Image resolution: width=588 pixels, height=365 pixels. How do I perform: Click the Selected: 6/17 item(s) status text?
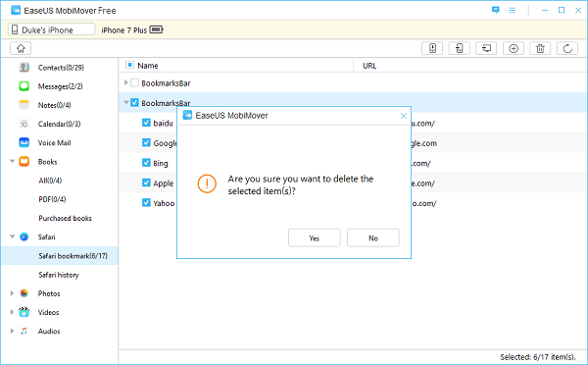pos(537,357)
